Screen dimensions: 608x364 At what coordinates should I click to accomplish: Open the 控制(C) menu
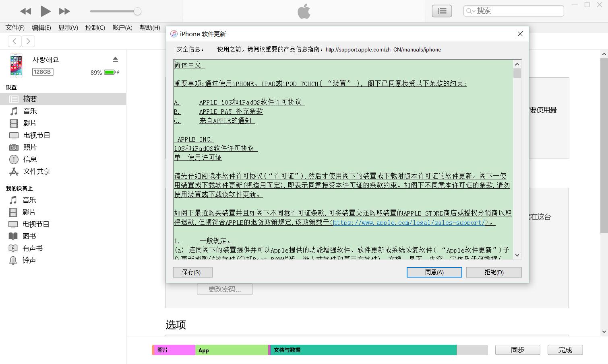coord(95,28)
